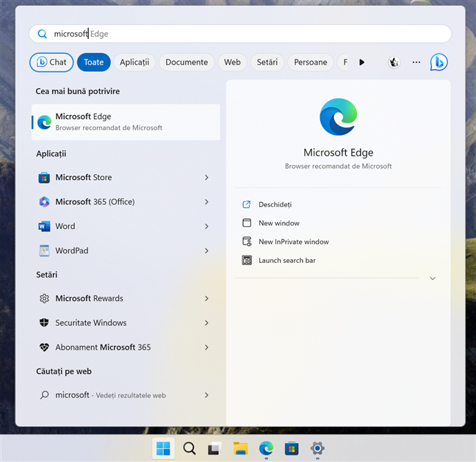The height and width of the screenshot is (462, 476).
Task: Click the Deschideți open icon
Action: click(x=247, y=205)
